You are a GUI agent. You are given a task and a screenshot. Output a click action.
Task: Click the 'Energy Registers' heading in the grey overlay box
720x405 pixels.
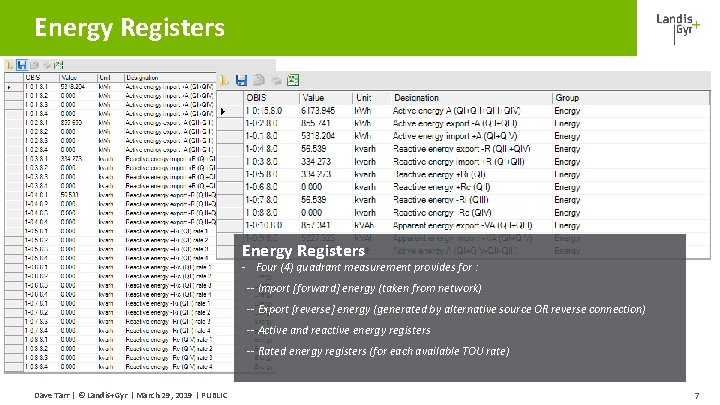coord(303,251)
